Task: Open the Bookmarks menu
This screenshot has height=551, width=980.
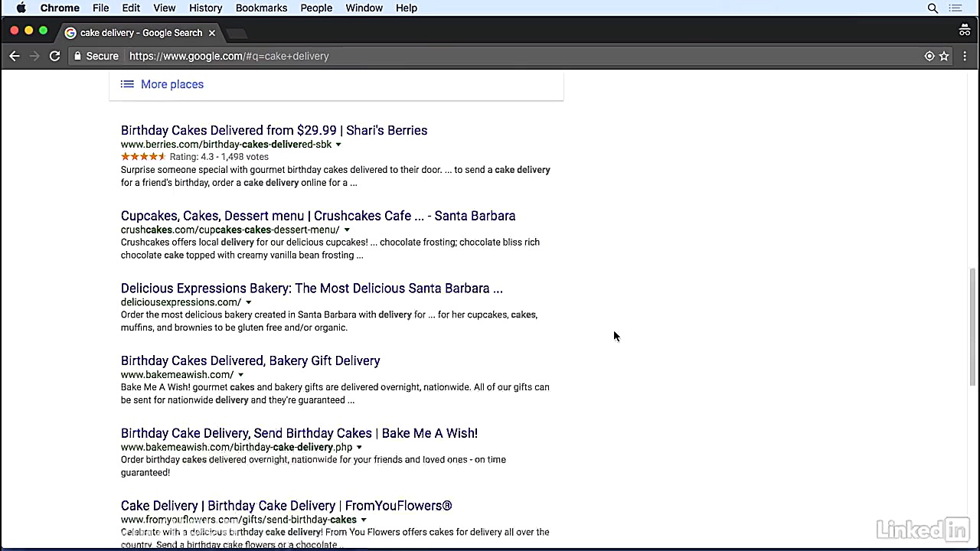Action: coord(261,8)
